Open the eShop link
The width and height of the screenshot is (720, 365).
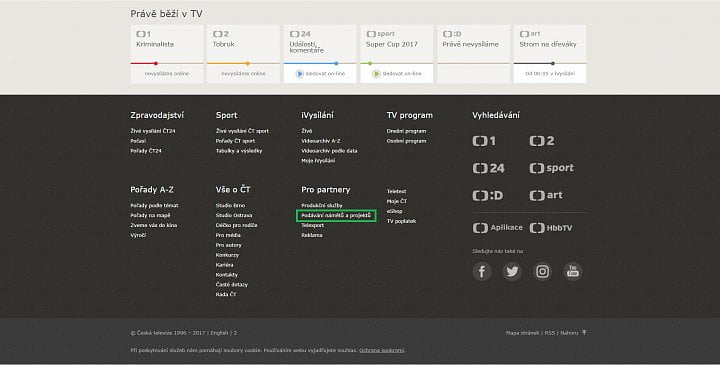394,211
